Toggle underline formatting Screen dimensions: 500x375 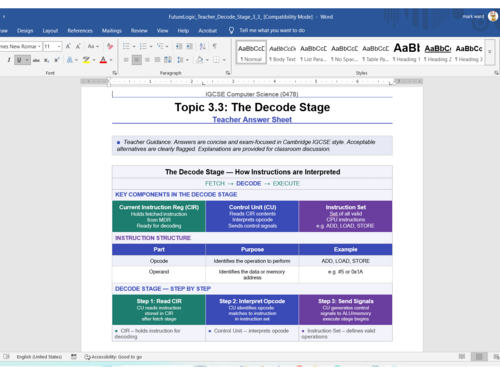click(19, 60)
